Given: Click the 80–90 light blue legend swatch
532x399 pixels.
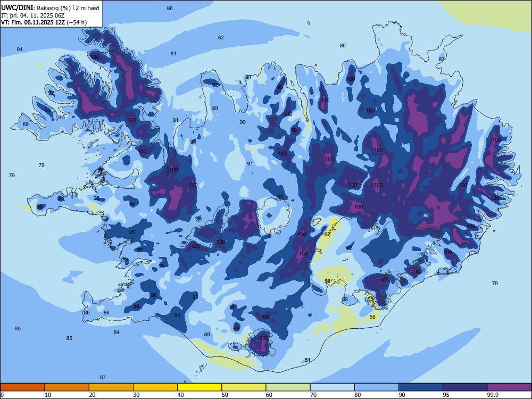Looking at the screenshot, I should tap(377, 387).
